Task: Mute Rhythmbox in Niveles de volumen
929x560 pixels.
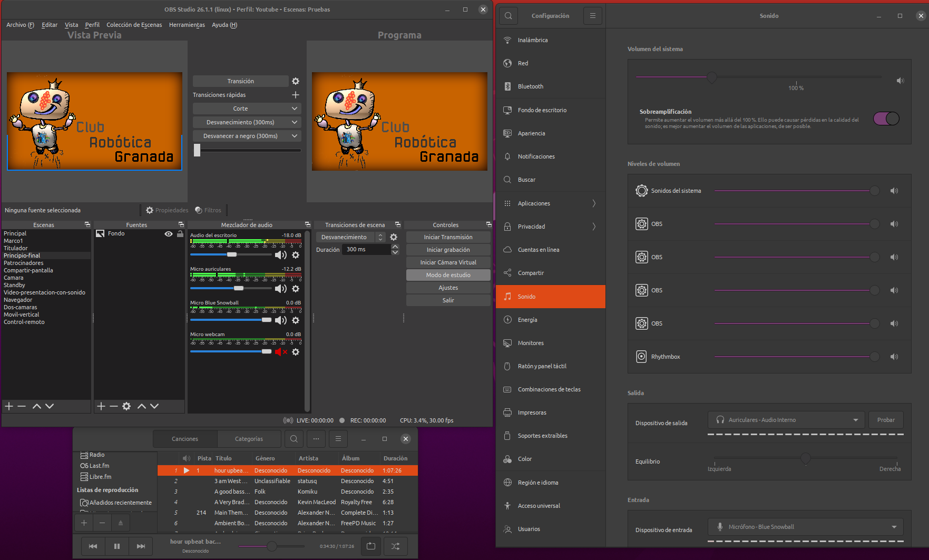Action: pyautogui.click(x=894, y=357)
